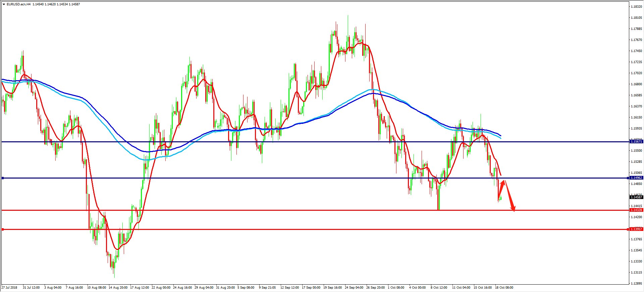644x292 pixels.
Task: Click the 1.15285 price scale label
Action: [x=637, y=161]
